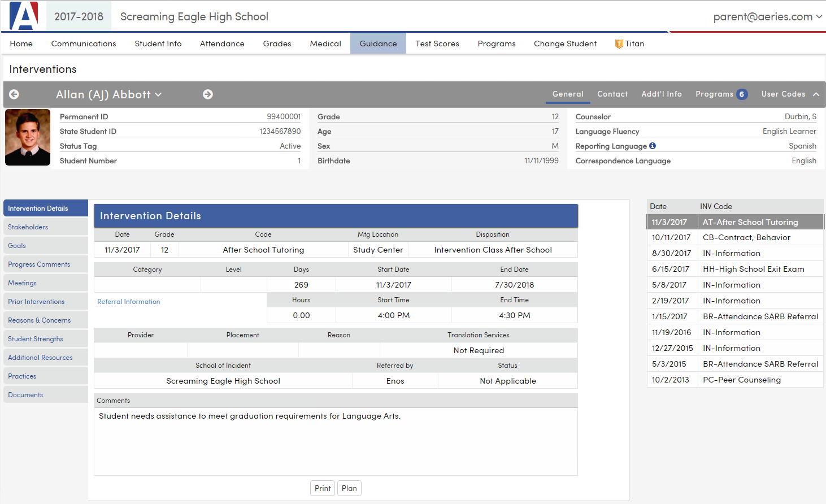826x504 pixels.
Task: Open the Communications menu
Action: pos(84,44)
